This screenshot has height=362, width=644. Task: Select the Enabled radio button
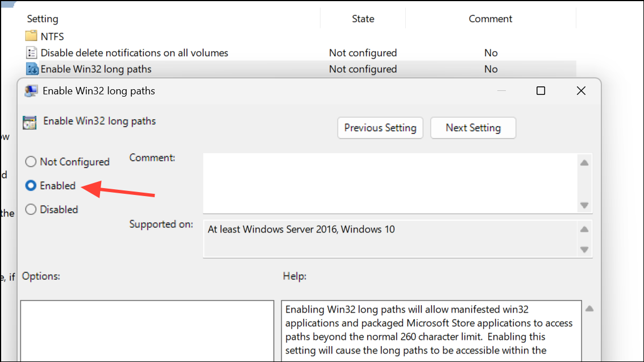pos(31,185)
